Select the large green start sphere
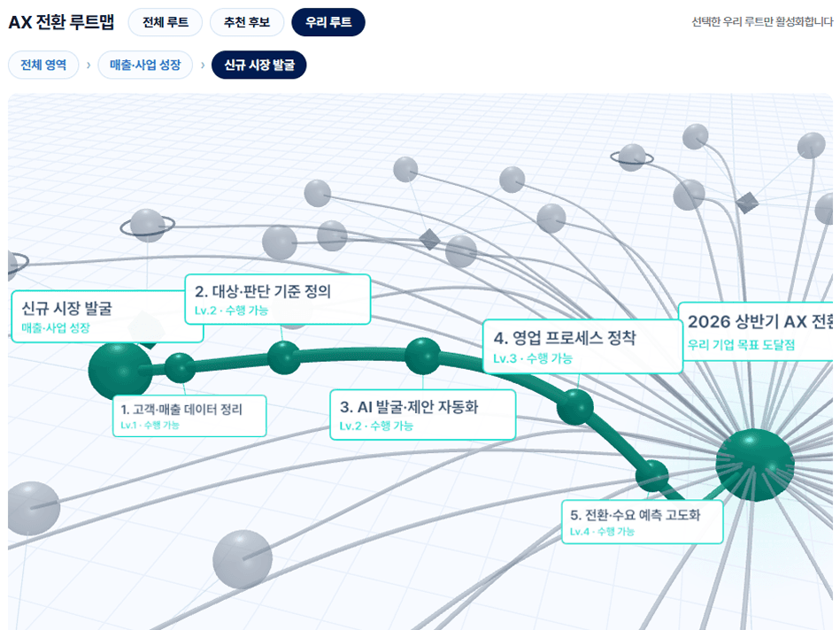Viewport: 840px width, 630px height. click(x=119, y=371)
